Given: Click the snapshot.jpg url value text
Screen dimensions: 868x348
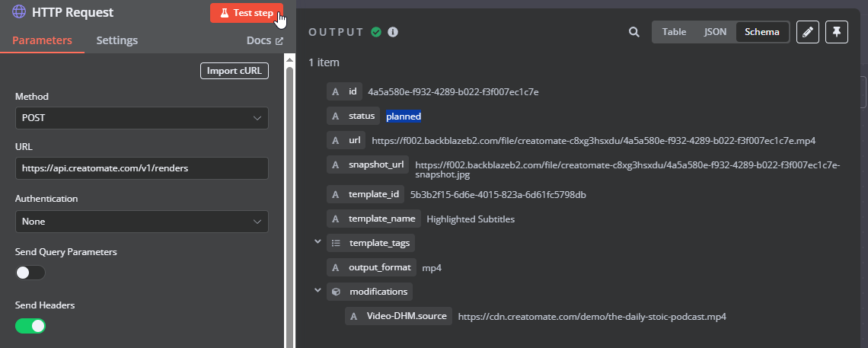Looking at the screenshot, I should [x=627, y=169].
